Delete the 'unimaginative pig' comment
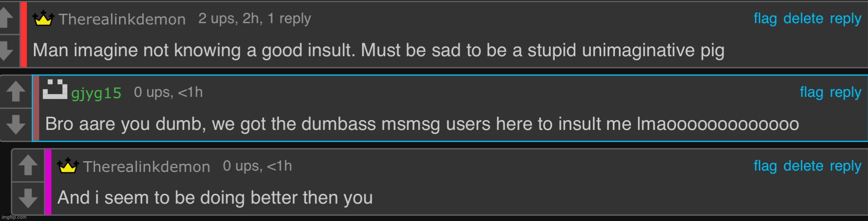The height and width of the screenshot is (221, 868). pos(803,18)
